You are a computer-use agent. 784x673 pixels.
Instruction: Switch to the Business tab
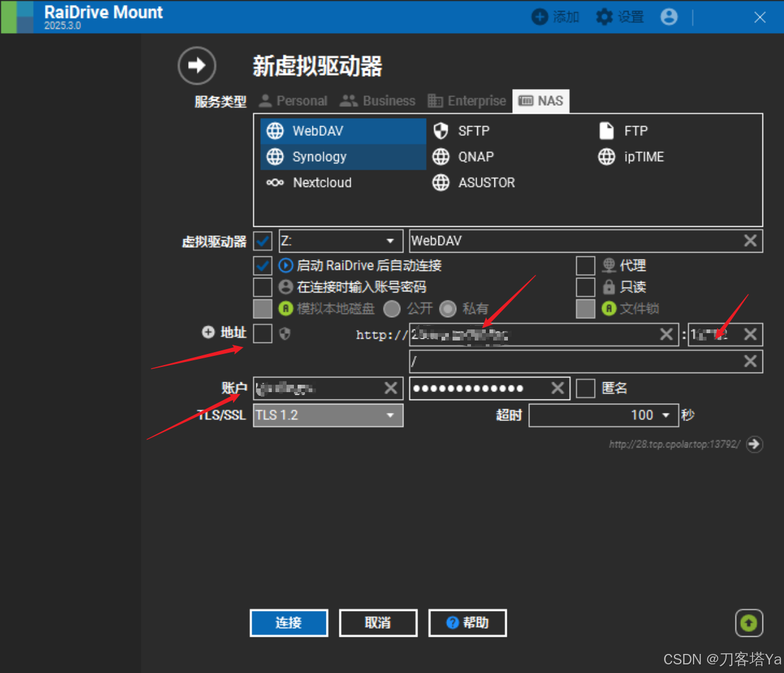pos(378,101)
